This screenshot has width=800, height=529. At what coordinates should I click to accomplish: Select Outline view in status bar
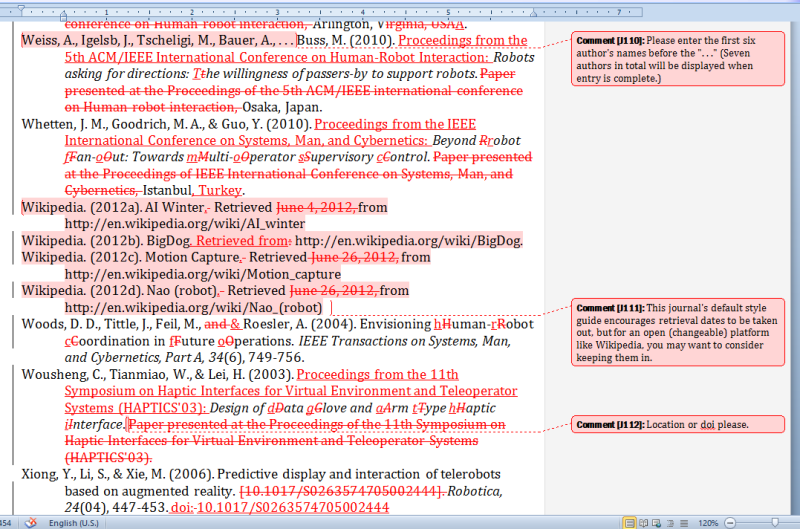tap(671, 522)
